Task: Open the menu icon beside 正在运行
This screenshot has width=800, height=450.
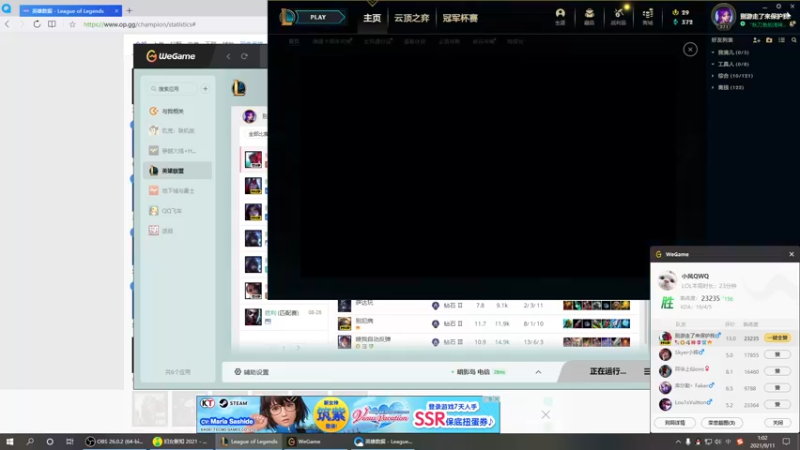Action: (646, 371)
